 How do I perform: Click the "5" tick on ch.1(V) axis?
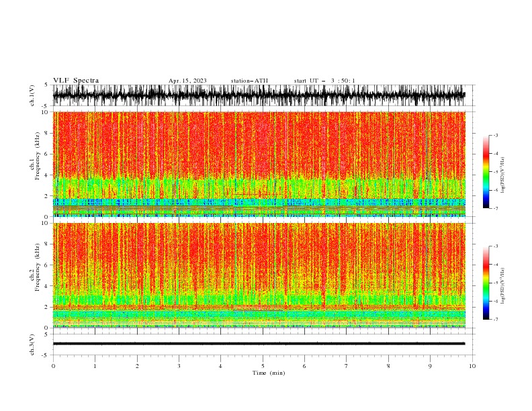click(46, 85)
